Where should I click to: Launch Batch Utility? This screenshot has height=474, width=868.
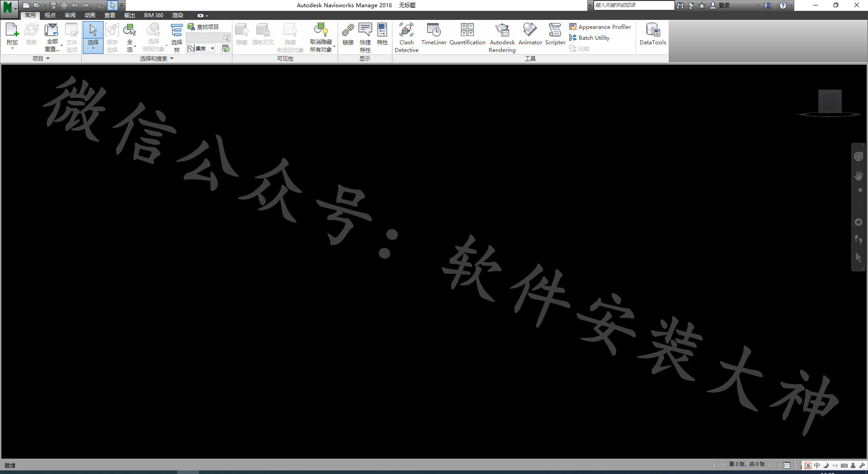[x=589, y=38]
